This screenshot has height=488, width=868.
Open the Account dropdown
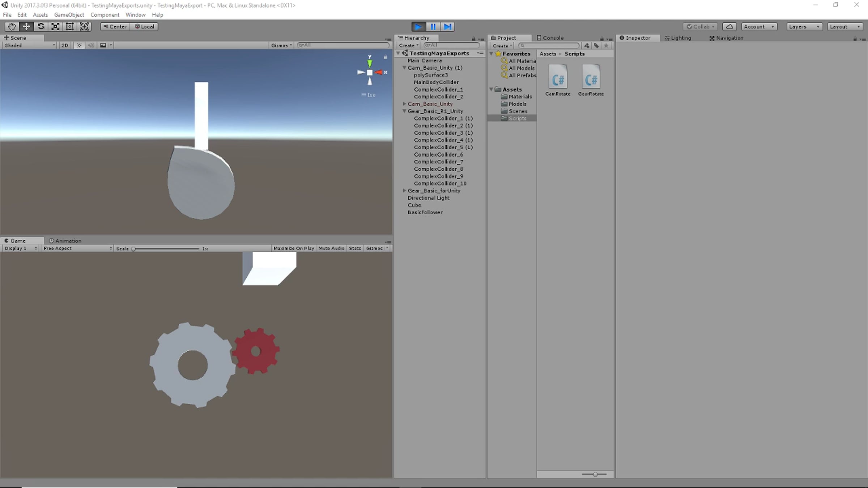[759, 27]
